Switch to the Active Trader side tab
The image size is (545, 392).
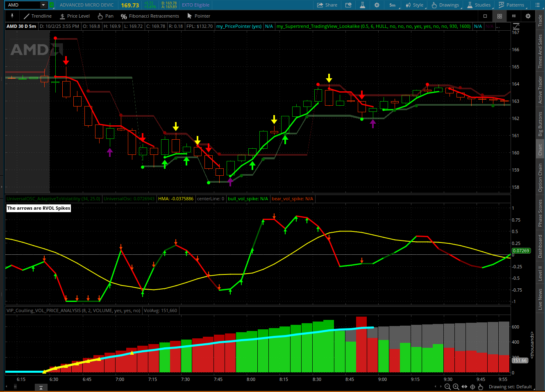coord(540,90)
